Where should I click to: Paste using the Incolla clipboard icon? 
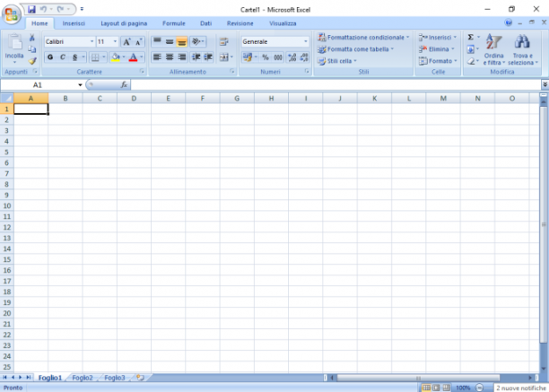(14, 43)
